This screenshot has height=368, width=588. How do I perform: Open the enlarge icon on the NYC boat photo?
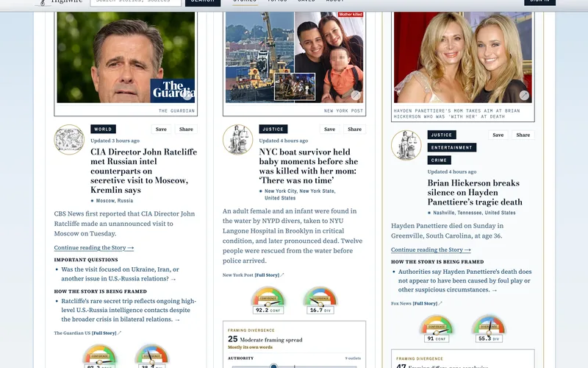click(x=356, y=96)
